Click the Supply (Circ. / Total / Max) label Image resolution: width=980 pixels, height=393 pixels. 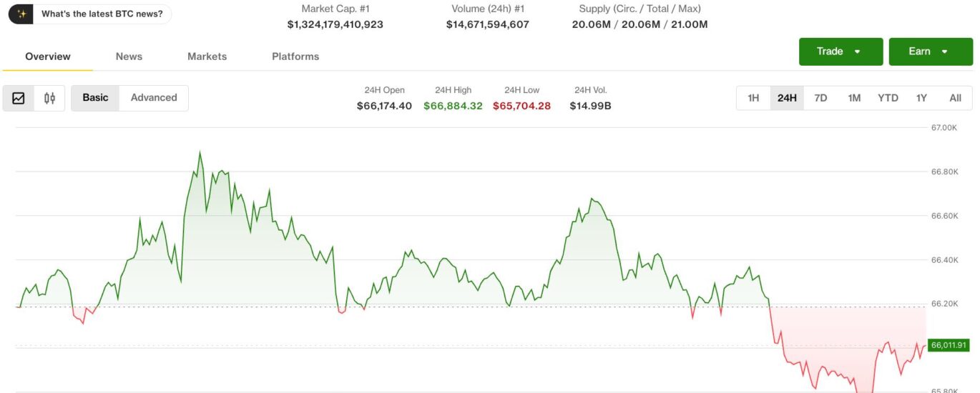click(640, 9)
